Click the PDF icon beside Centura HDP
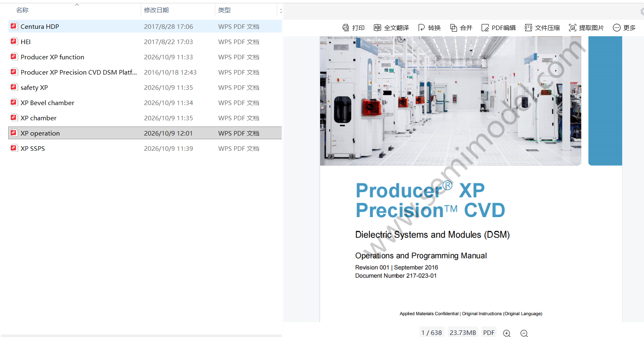Image resolution: width=644 pixels, height=337 pixels. pyautogui.click(x=14, y=26)
